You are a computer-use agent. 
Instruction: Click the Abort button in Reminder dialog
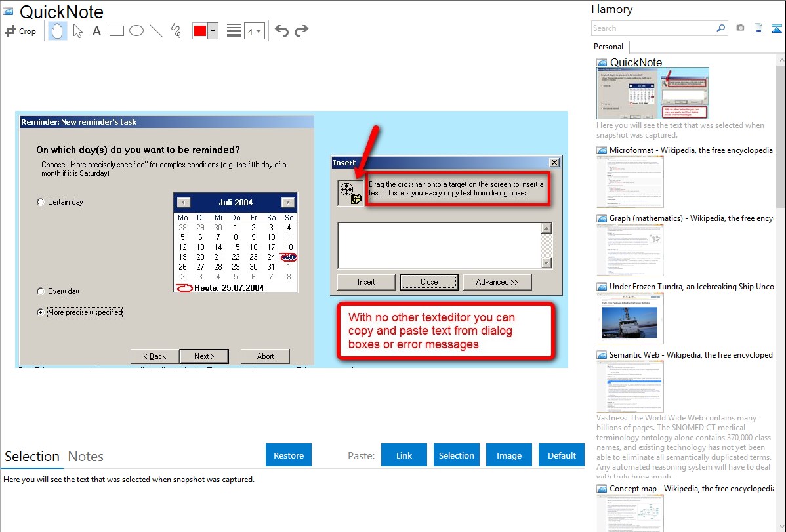tap(265, 356)
